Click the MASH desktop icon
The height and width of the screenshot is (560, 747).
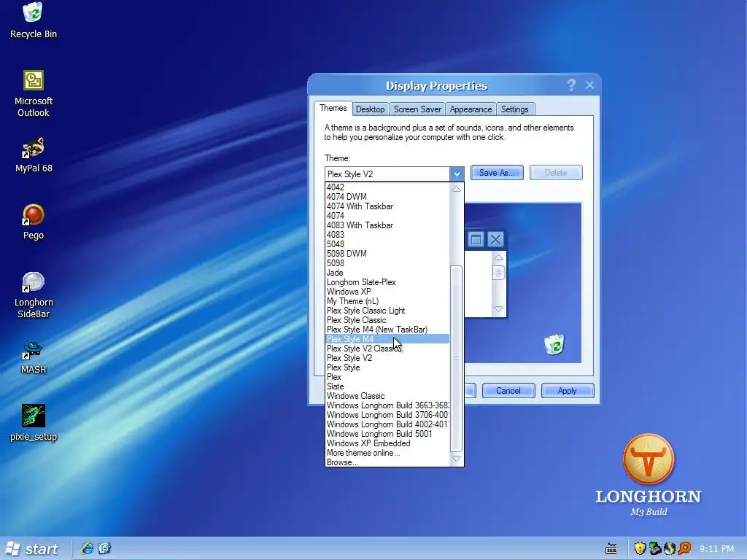point(34,357)
